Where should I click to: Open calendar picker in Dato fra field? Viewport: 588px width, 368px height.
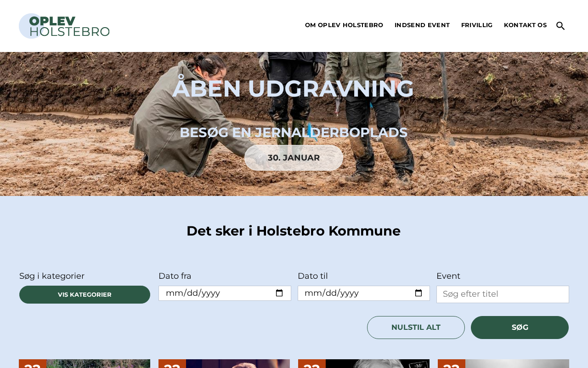279,293
